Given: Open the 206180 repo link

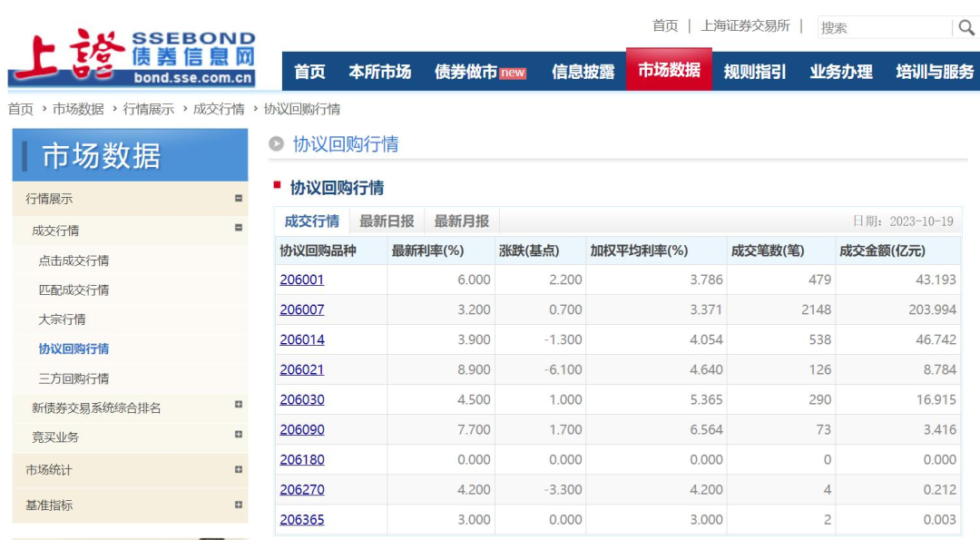Looking at the screenshot, I should coord(302,459).
